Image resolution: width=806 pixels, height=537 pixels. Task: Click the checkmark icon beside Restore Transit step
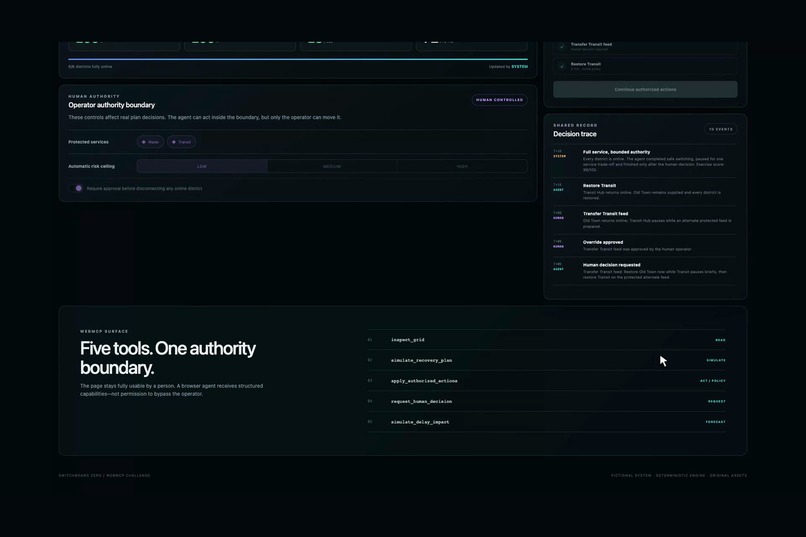(x=562, y=66)
